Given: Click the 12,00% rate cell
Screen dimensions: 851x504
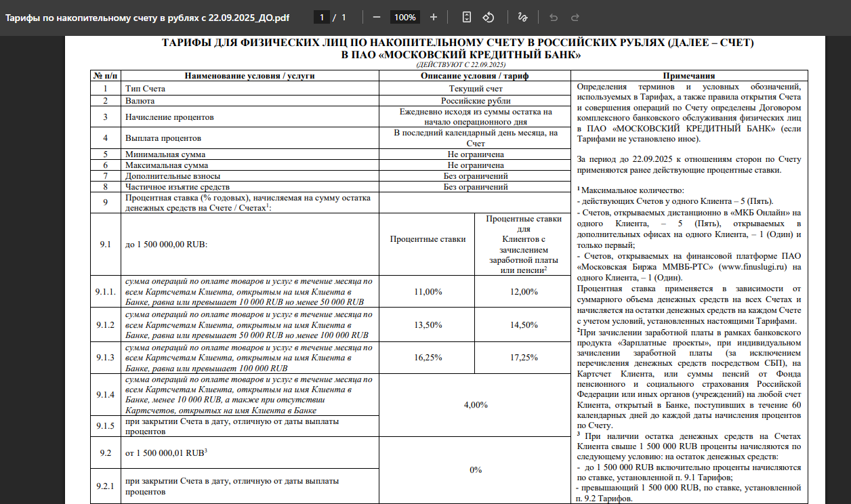Looking at the screenshot, I should (x=523, y=292).
